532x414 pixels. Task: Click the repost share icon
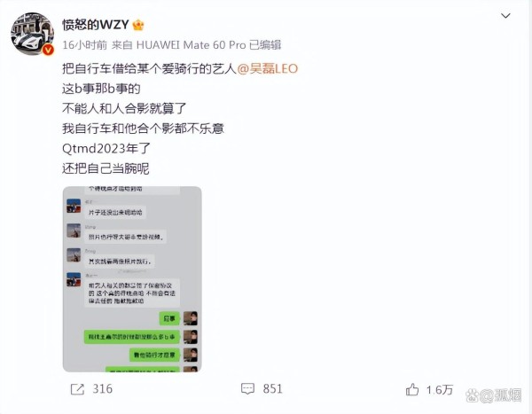(x=77, y=389)
